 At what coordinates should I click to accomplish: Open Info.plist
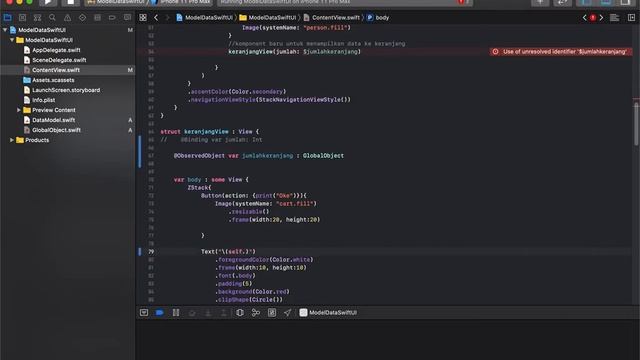pyautogui.click(x=44, y=100)
